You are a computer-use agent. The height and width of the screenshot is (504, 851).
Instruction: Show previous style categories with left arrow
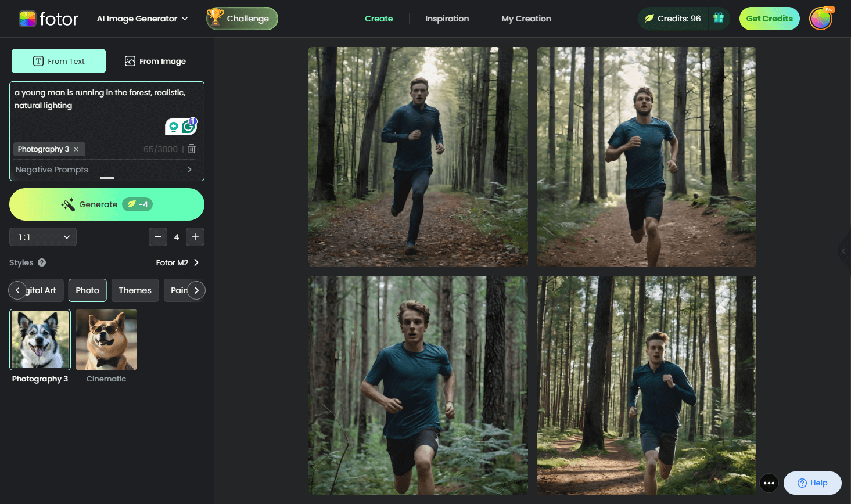(17, 290)
